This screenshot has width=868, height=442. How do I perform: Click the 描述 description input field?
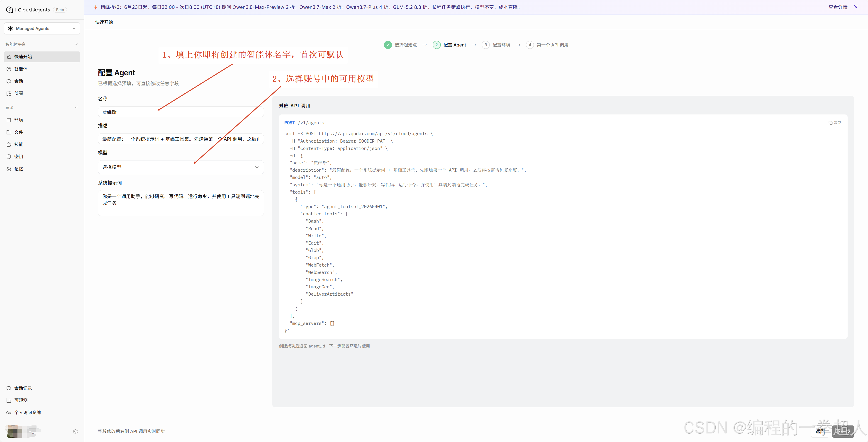(x=181, y=139)
